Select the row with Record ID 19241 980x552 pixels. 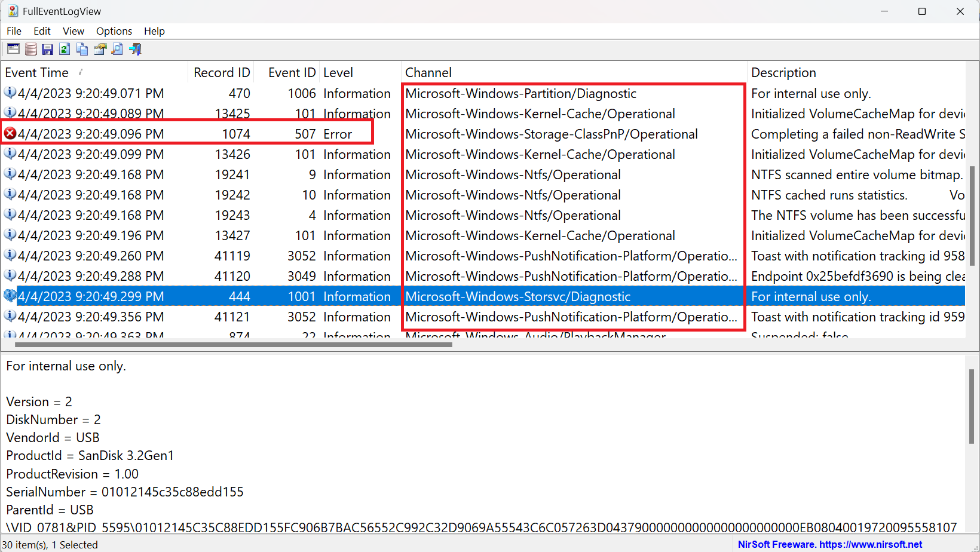click(x=483, y=174)
